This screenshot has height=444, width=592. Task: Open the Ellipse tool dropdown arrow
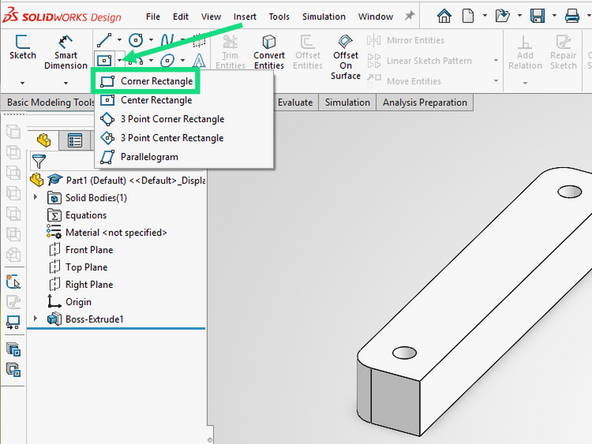pyautogui.click(x=183, y=60)
